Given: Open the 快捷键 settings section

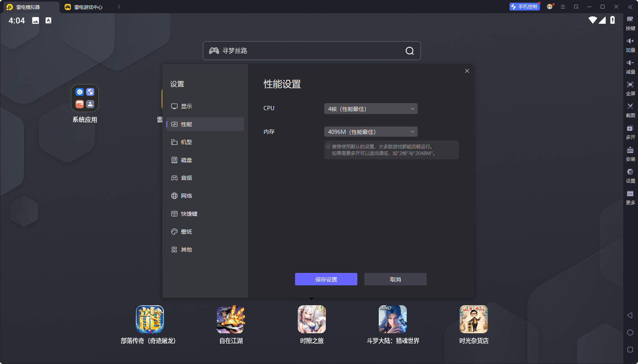Looking at the screenshot, I should click(205, 214).
